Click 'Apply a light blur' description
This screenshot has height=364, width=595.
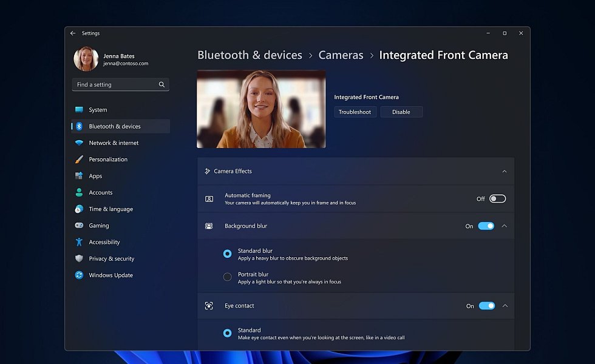click(290, 281)
